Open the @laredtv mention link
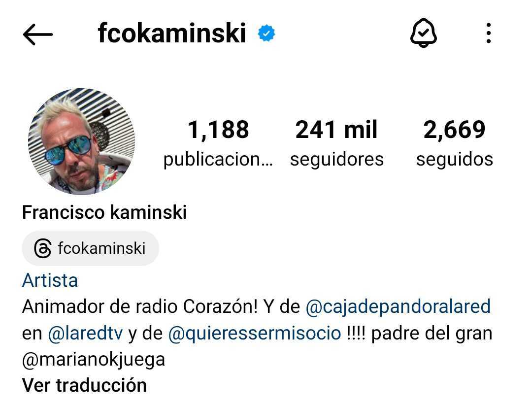The width and height of the screenshot is (532, 405). point(85,333)
